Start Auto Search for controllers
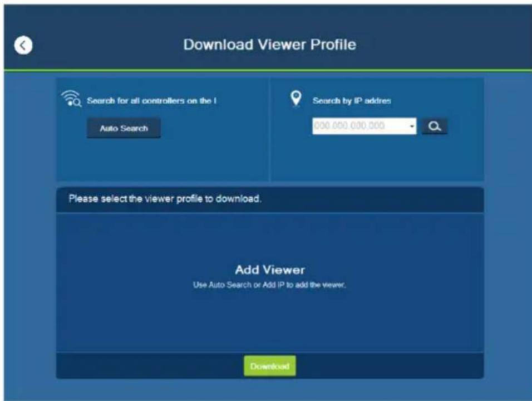532x401 pixels. [124, 128]
